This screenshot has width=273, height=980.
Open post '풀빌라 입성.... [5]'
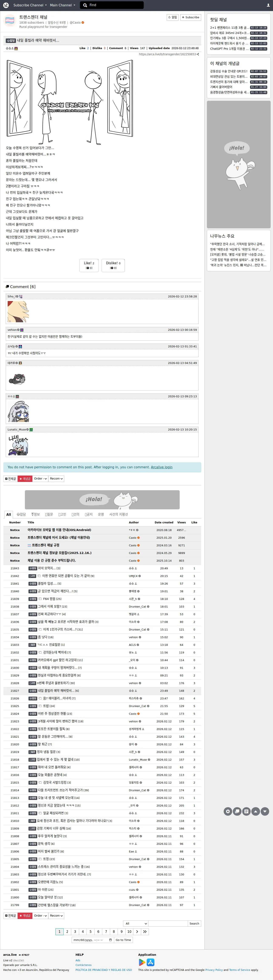50,584
